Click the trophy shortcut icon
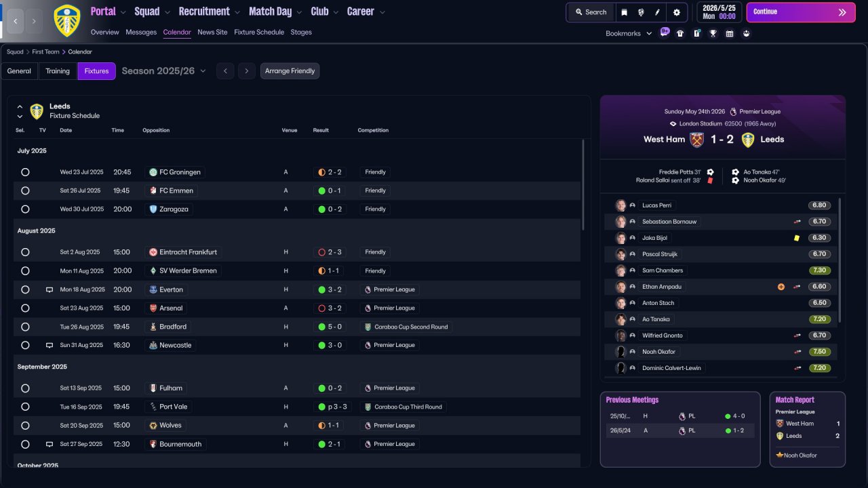This screenshot has height=488, width=868. (x=713, y=33)
